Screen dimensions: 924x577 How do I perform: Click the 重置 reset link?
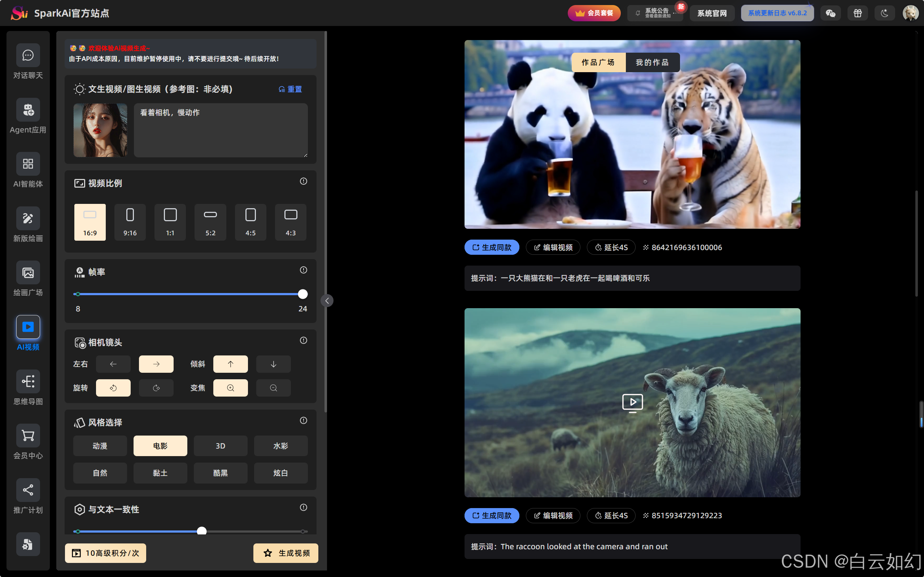[291, 89]
